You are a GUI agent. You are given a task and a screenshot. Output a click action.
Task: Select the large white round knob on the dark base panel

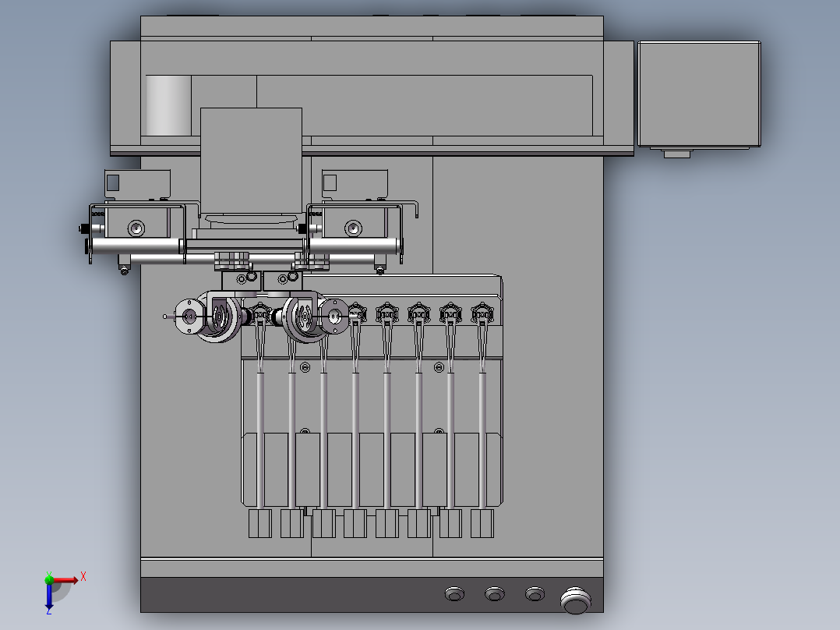(x=576, y=600)
